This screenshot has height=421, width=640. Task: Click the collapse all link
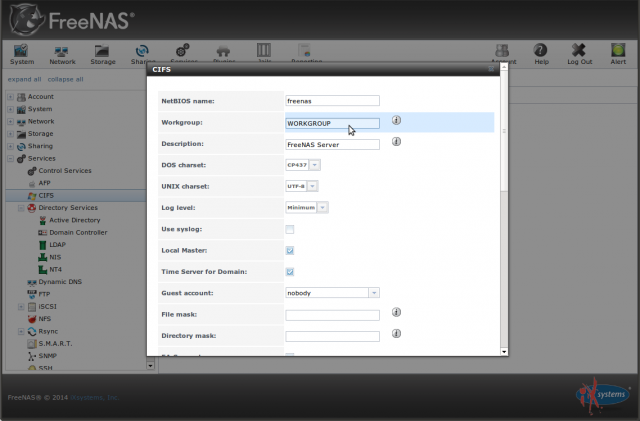click(x=65, y=79)
